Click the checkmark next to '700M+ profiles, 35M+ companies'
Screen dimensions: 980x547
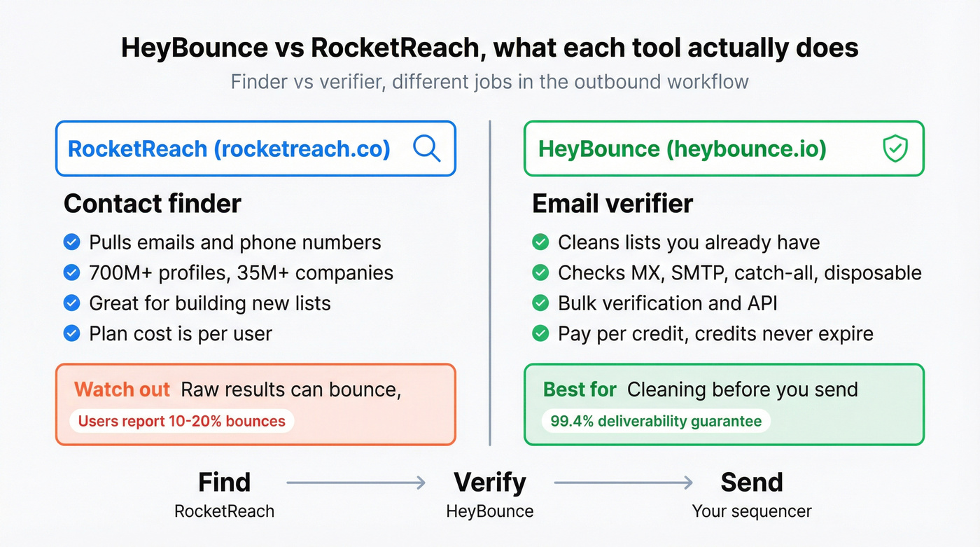[x=71, y=272]
